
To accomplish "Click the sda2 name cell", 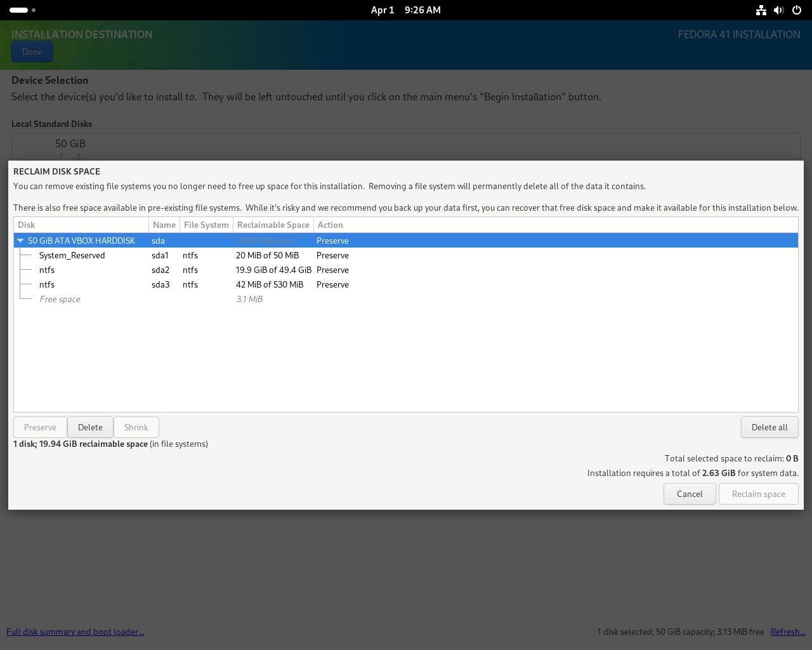I will (x=160, y=270).
